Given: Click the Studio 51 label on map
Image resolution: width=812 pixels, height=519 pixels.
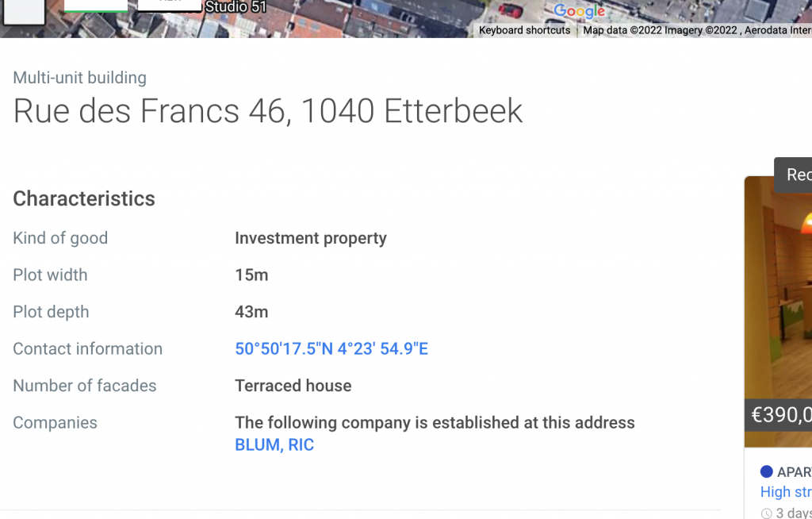Looking at the screenshot, I should (236, 7).
